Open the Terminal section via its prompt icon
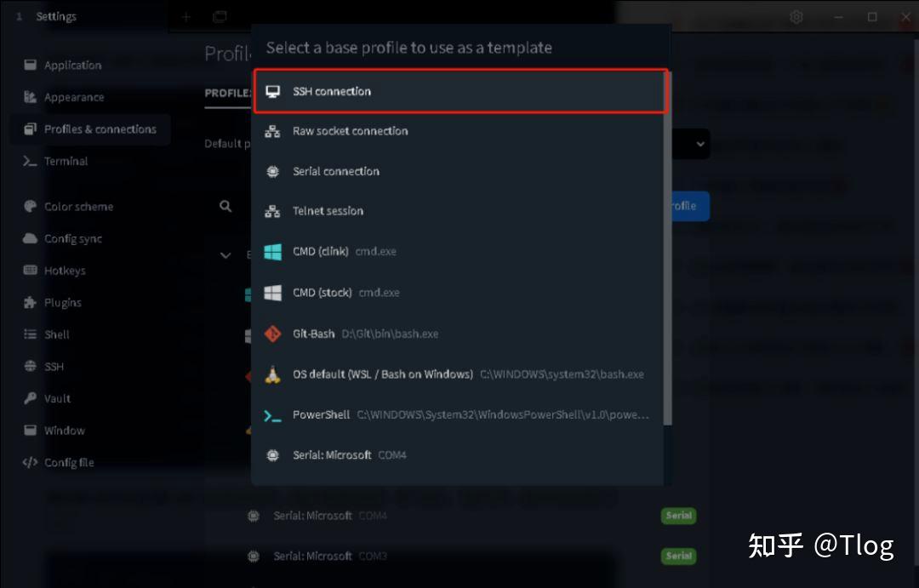The image size is (919, 588). click(x=30, y=161)
